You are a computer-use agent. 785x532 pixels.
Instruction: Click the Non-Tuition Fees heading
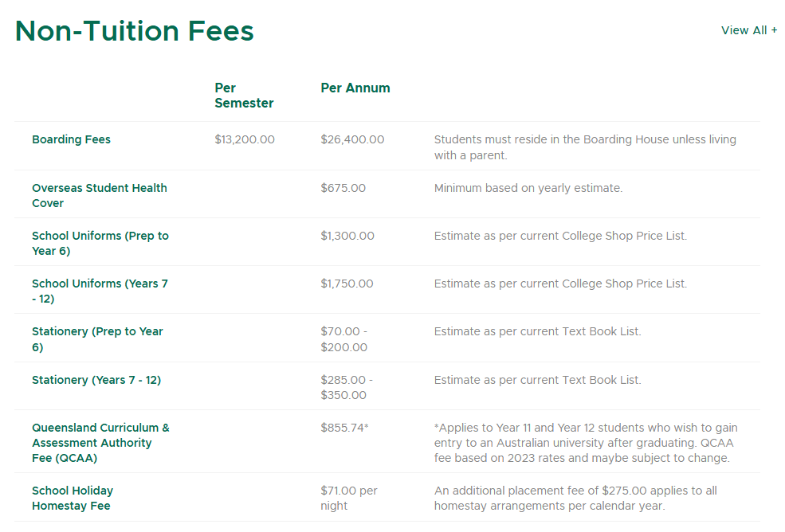point(134,31)
